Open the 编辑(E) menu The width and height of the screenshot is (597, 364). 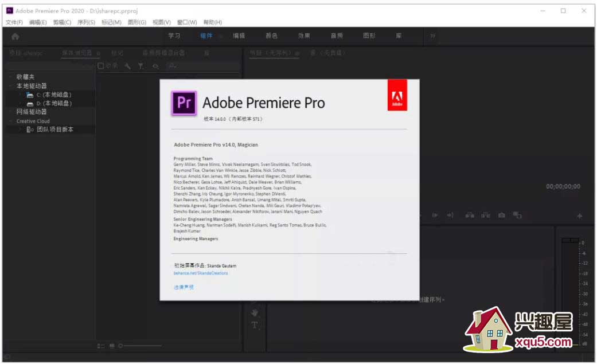pos(38,22)
